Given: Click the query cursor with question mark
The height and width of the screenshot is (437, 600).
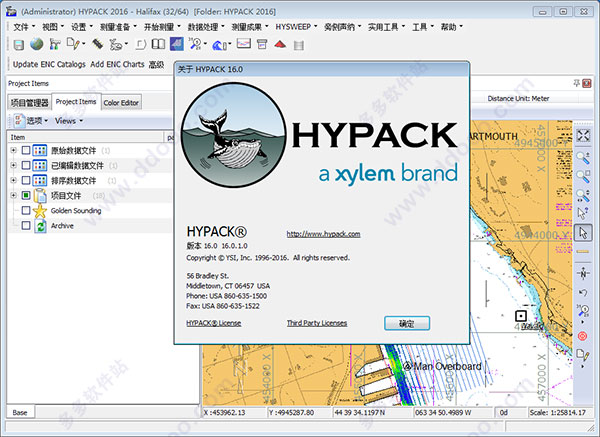Looking at the screenshot, I should [583, 214].
